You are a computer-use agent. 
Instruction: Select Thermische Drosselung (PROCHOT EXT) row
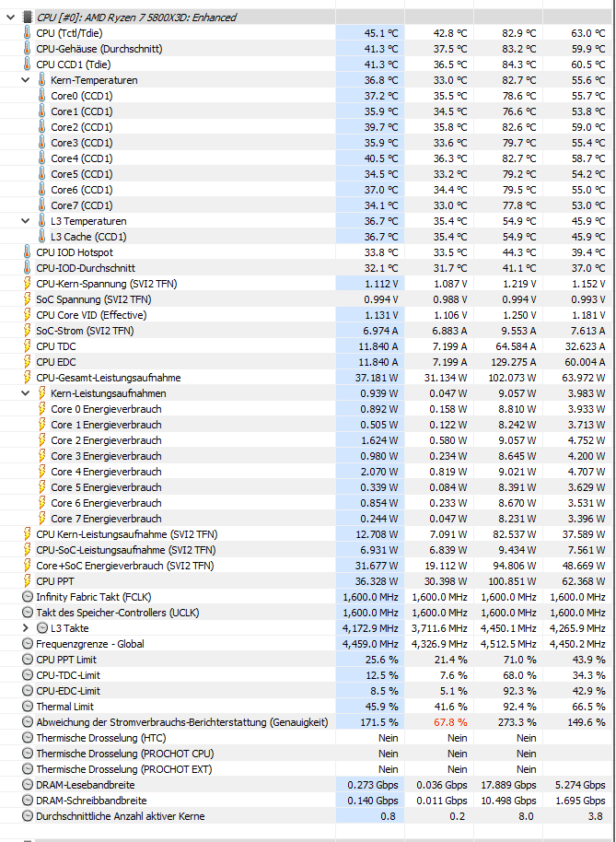tap(308, 769)
